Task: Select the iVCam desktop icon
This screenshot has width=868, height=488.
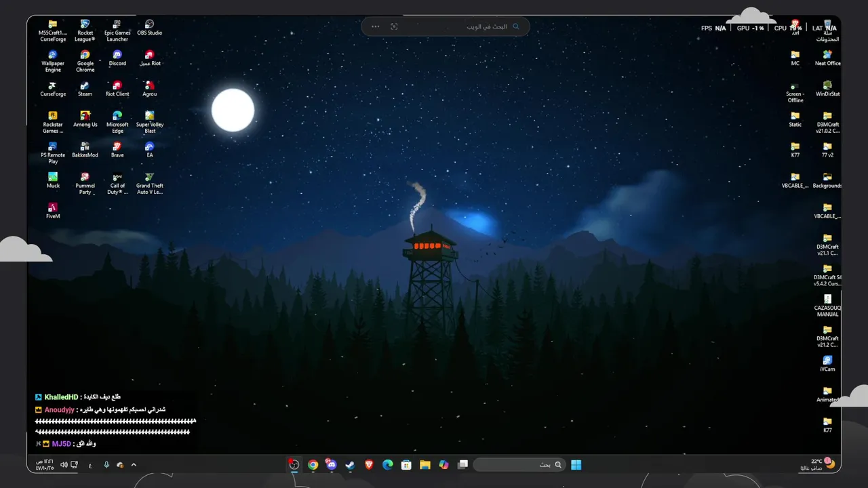Action: [827, 364]
